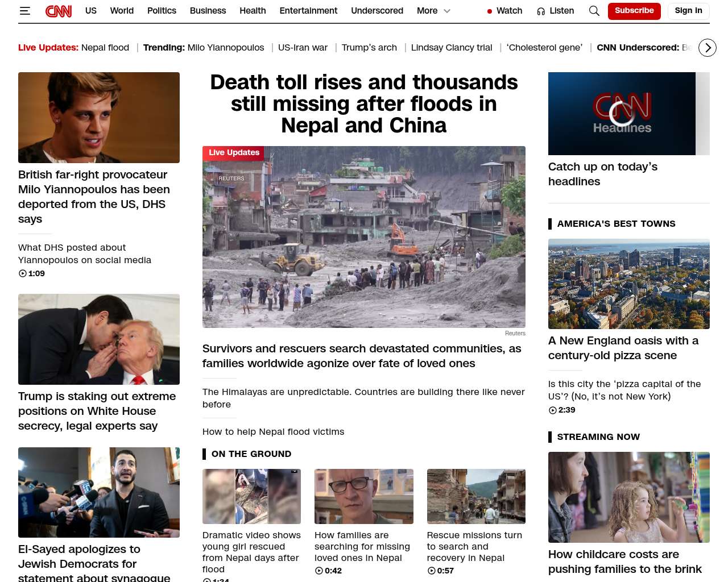
Task: Play the 0:42 families searching video icon
Action: (319, 571)
